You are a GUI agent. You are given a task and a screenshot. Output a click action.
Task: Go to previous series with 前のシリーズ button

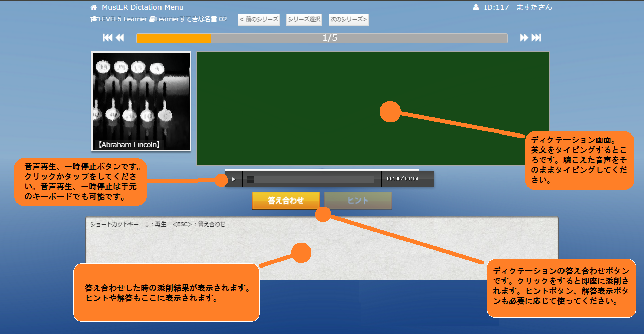click(259, 19)
